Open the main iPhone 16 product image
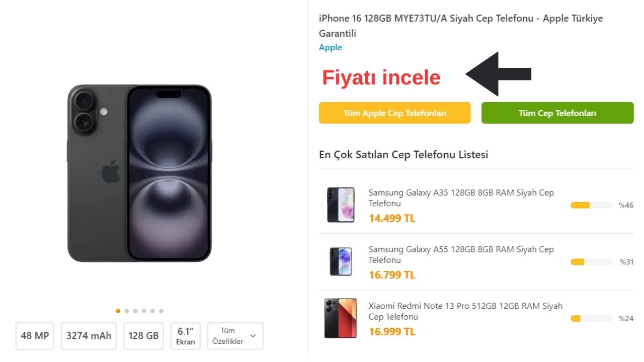This screenshot has height=362, width=644. pyautogui.click(x=139, y=173)
